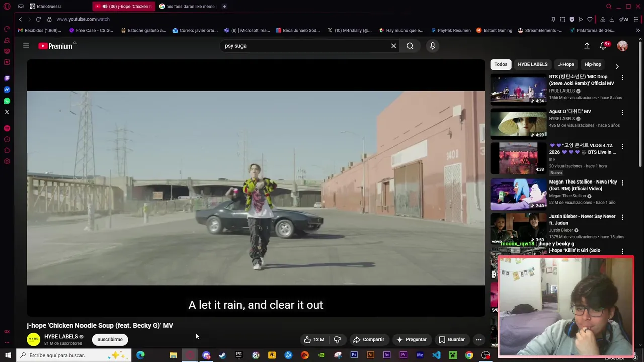Like the video (12 M)
The height and width of the screenshot is (362, 644).
coord(314,339)
